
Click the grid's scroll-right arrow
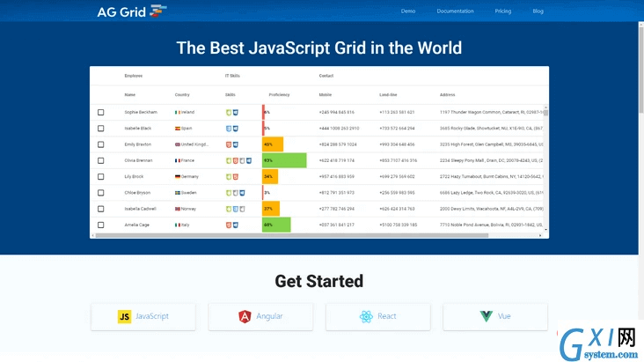pos(540,236)
